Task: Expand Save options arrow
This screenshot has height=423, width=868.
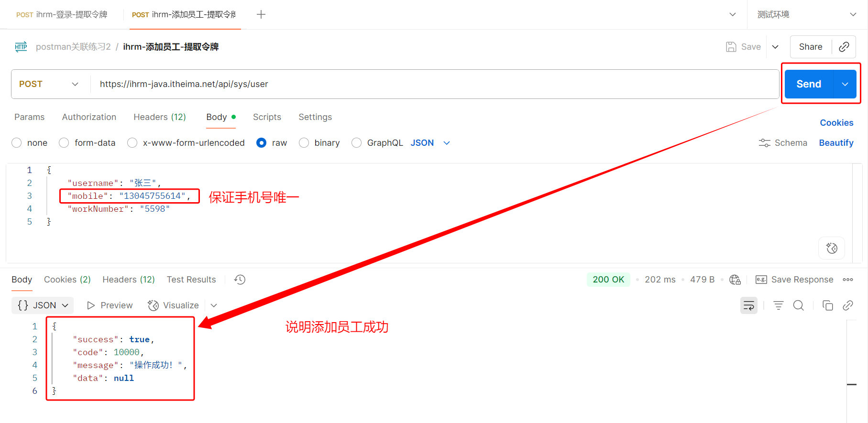Action: 775,47
